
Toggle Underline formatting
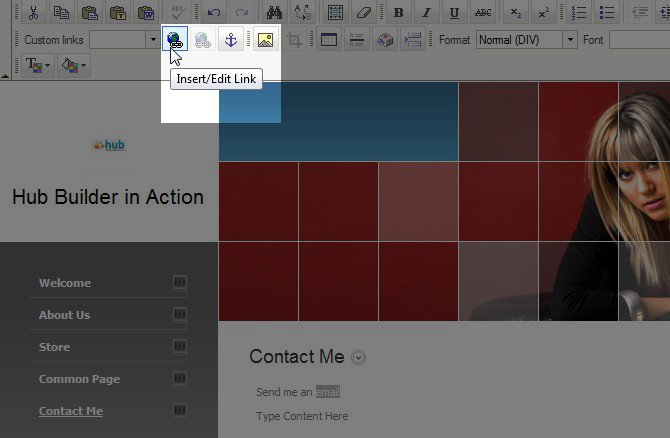(x=454, y=13)
